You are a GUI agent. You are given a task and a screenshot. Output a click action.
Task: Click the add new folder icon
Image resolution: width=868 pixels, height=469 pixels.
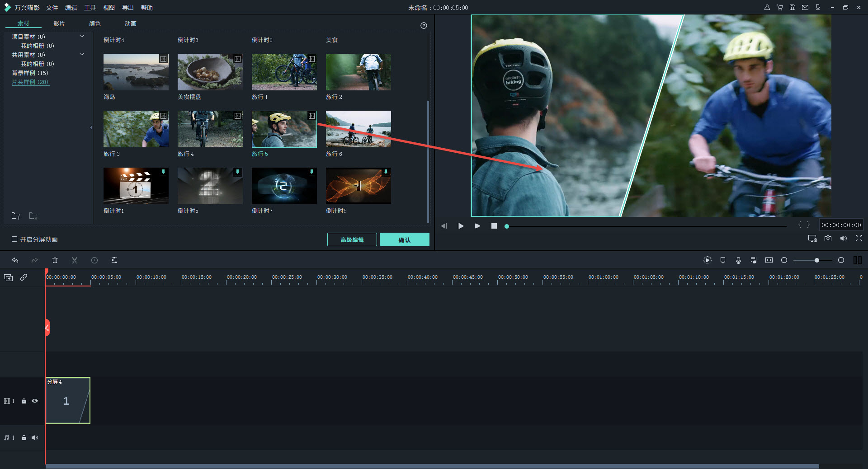[16, 216]
